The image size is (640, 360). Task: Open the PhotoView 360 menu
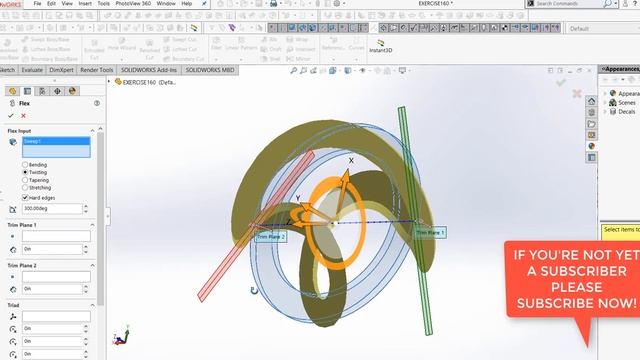pyautogui.click(x=133, y=3)
